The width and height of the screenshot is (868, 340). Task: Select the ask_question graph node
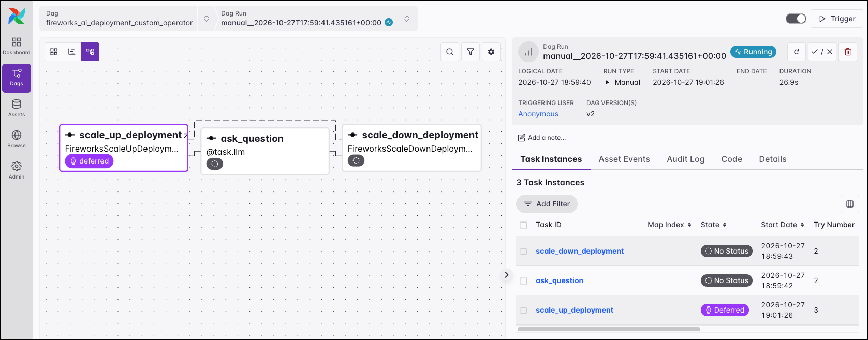(265, 151)
